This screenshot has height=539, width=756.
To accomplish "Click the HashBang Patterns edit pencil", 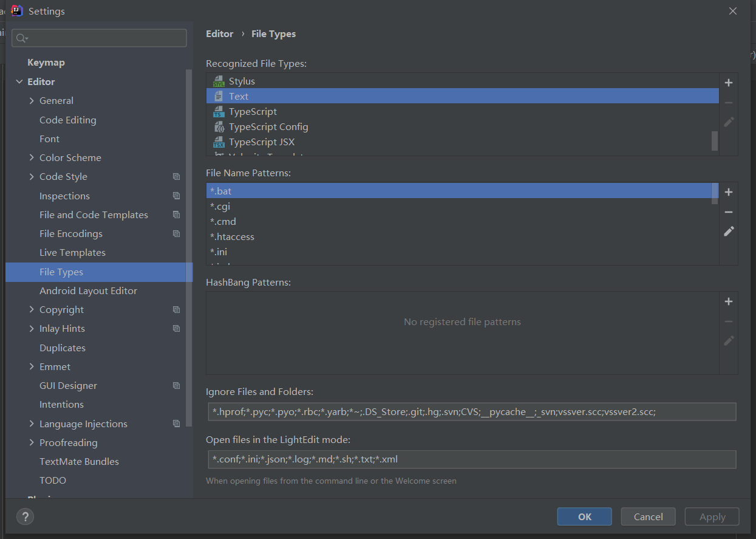I will tap(729, 341).
